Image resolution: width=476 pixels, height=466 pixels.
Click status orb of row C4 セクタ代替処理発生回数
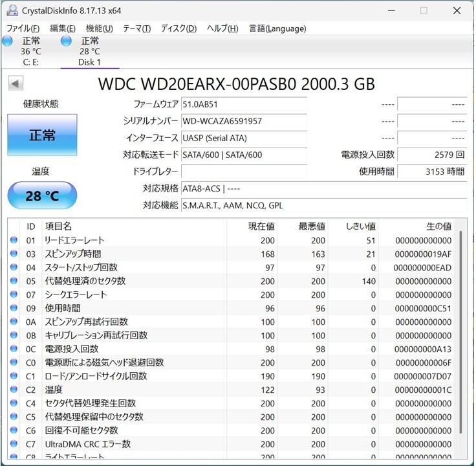[x=14, y=403]
